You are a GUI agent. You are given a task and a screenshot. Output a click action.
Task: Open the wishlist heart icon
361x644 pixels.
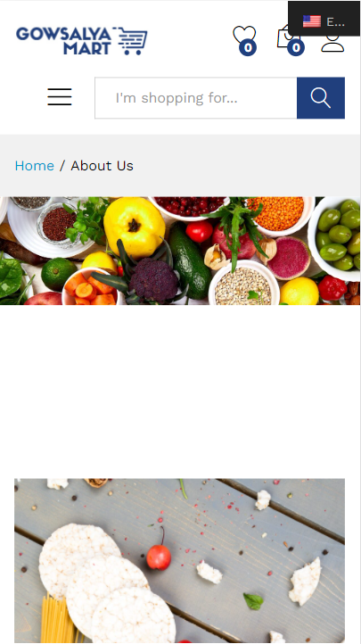tap(244, 36)
